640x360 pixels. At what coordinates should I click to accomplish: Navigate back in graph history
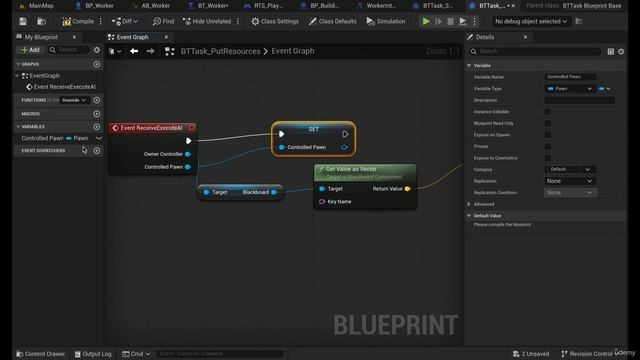tap(134, 51)
